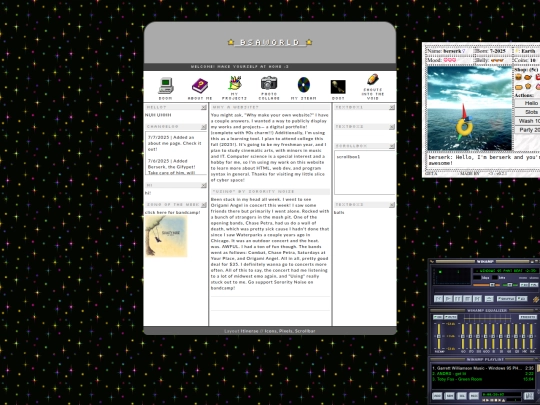Viewport: 540px width, 405px height.
Task: Click the equalizer 60 Hz band slider
Action: (463, 336)
